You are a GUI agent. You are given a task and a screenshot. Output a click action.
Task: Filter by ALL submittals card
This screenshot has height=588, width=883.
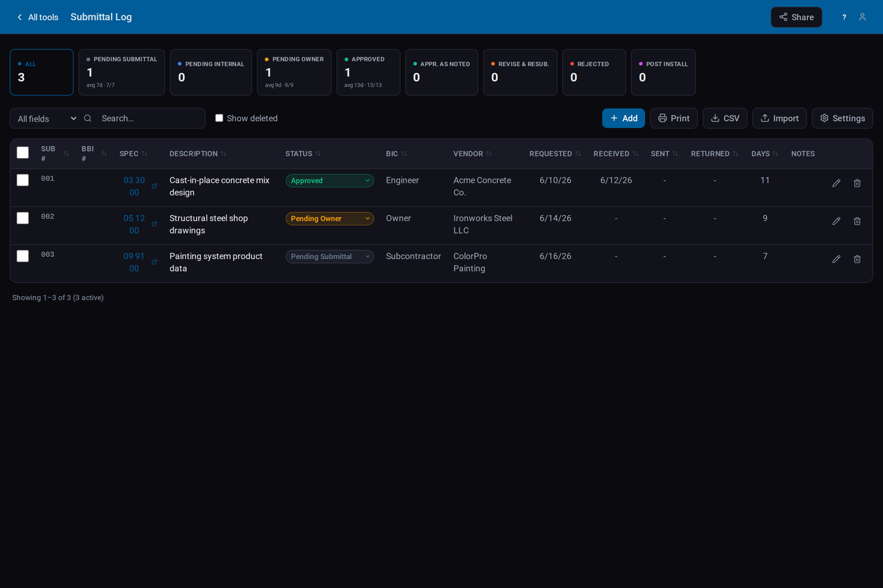[42, 72]
